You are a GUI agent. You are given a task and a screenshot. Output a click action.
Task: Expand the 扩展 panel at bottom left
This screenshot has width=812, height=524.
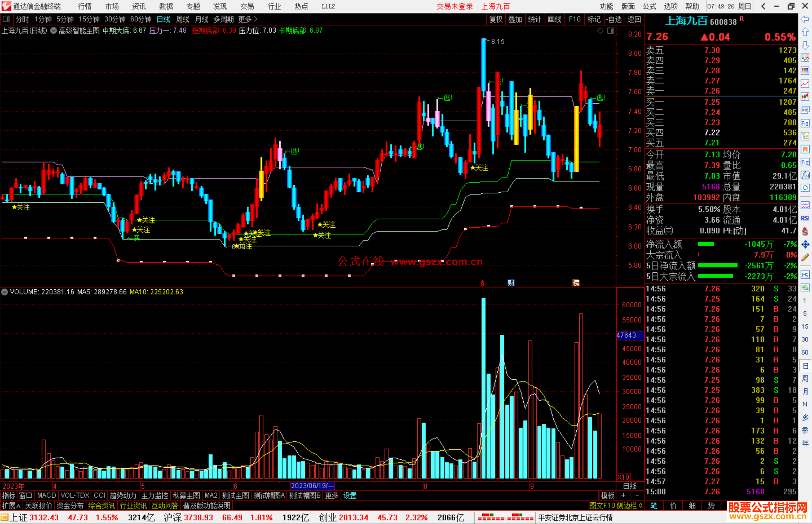tap(11, 506)
